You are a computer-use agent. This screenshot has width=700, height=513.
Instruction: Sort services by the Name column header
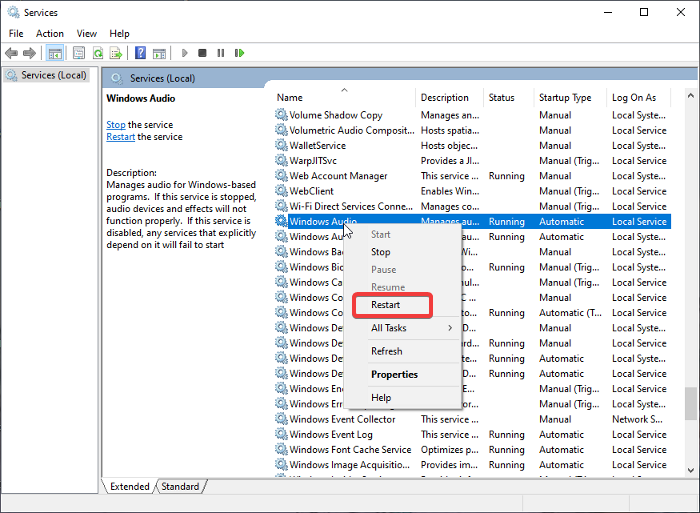coord(290,98)
